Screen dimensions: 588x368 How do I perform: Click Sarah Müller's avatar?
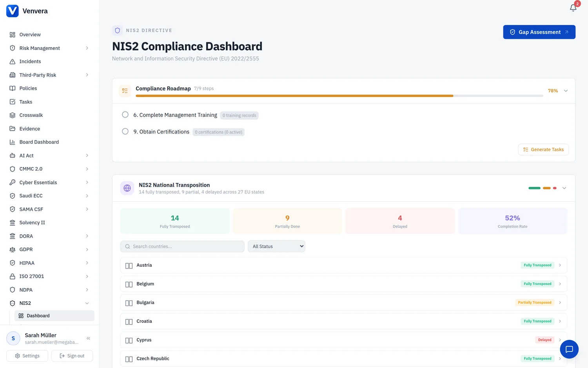13,338
